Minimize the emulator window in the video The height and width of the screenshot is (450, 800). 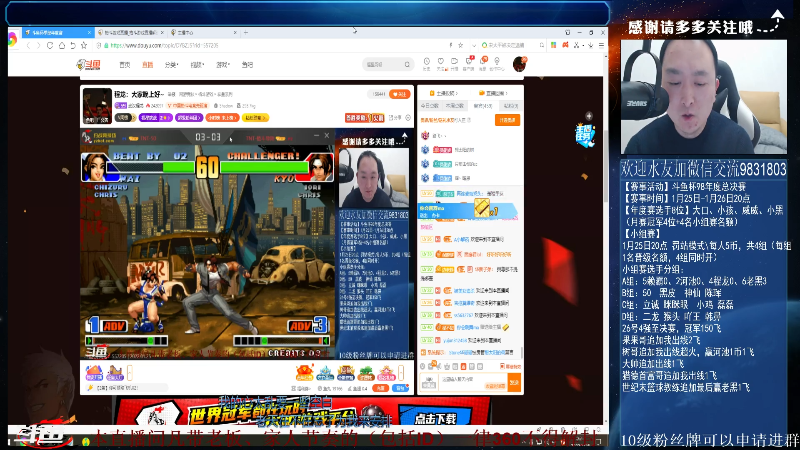pyautogui.click(x=316, y=136)
